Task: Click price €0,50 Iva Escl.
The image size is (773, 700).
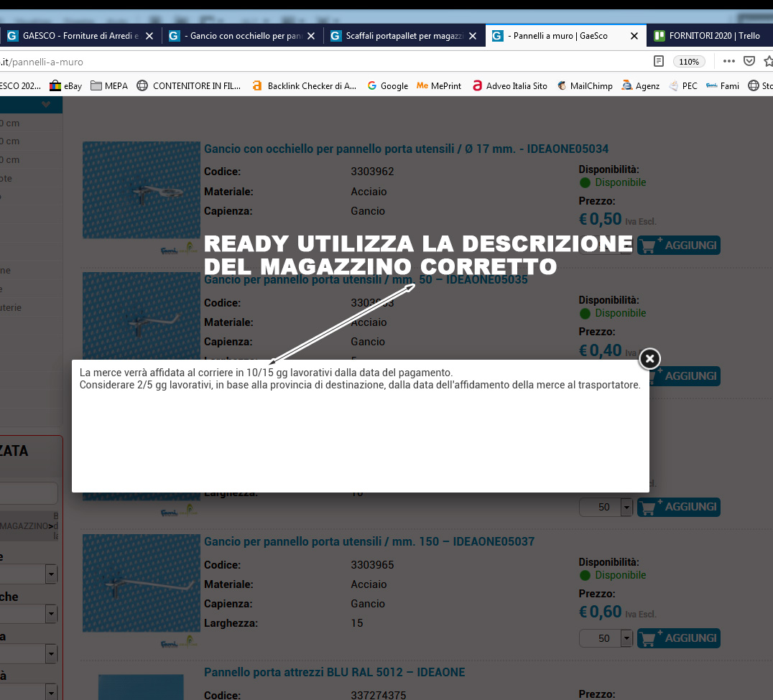Action: click(x=617, y=219)
